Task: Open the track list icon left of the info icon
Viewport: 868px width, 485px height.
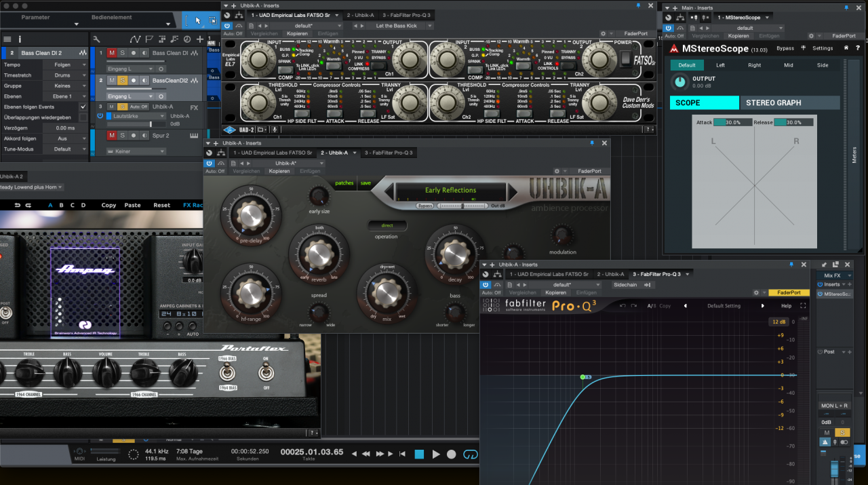Action: click(x=9, y=39)
